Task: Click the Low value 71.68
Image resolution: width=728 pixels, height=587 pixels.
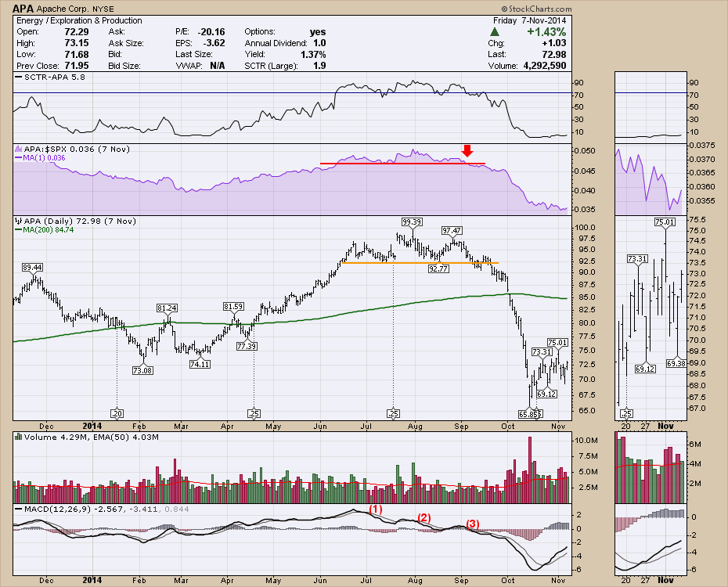Action: click(77, 54)
